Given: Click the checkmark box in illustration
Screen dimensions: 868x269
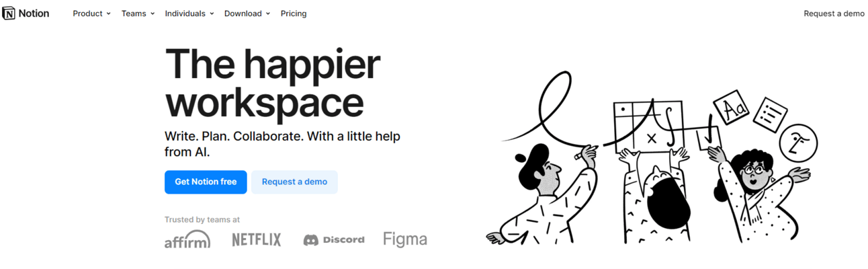Looking at the screenshot, I should 709,139.
